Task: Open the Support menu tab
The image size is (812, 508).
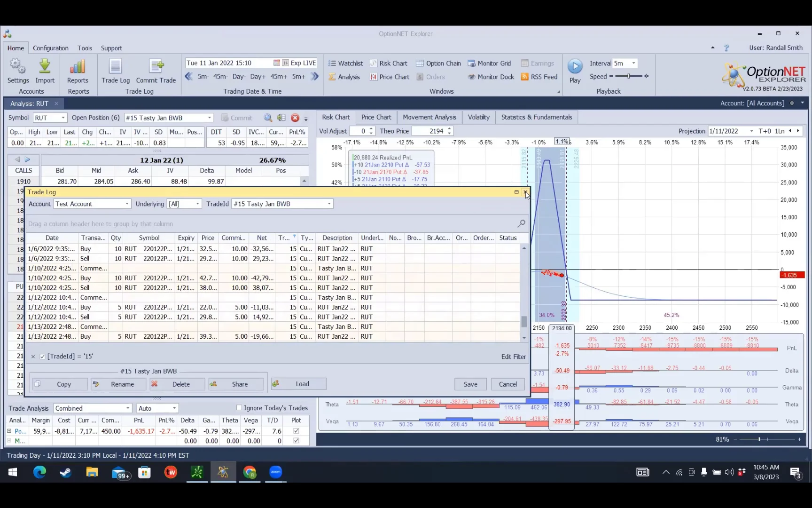Action: tap(111, 48)
